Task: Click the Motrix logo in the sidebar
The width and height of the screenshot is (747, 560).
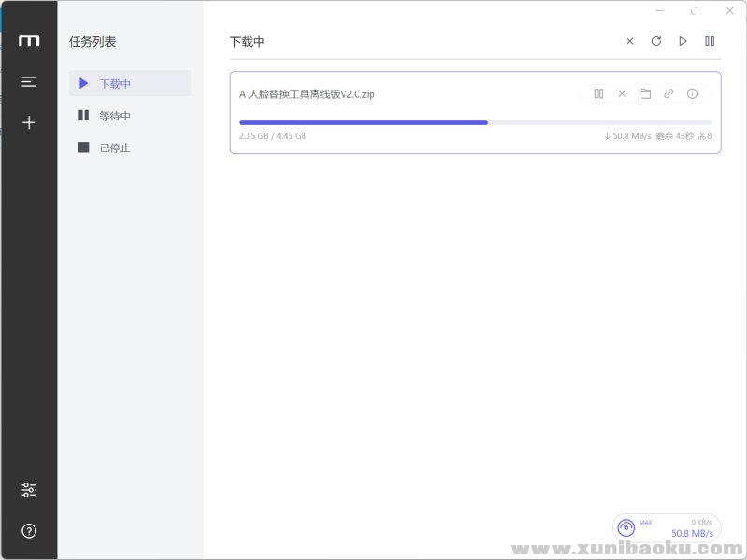Action: (29, 41)
